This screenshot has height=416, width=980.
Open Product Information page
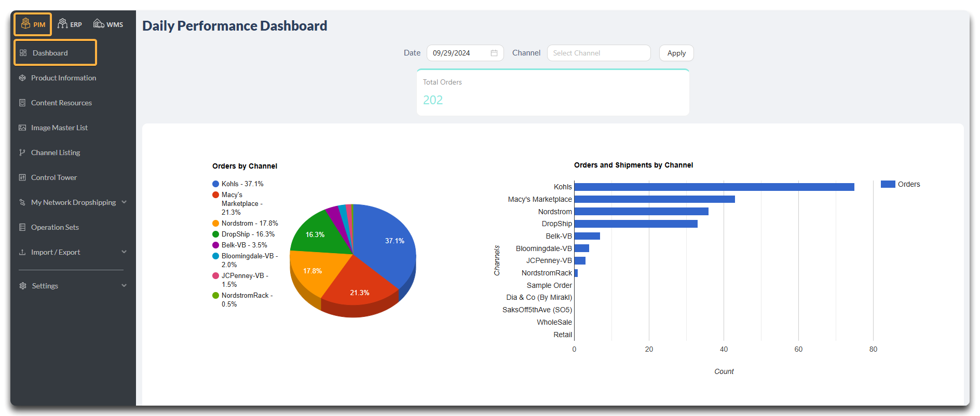[x=63, y=78]
